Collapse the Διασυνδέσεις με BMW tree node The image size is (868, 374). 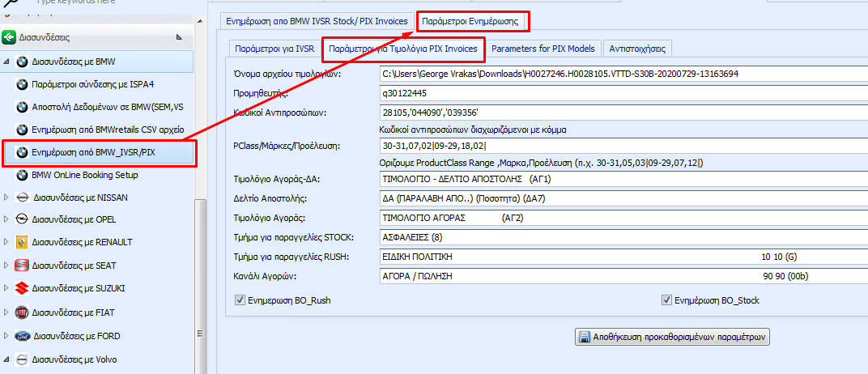pos(7,62)
